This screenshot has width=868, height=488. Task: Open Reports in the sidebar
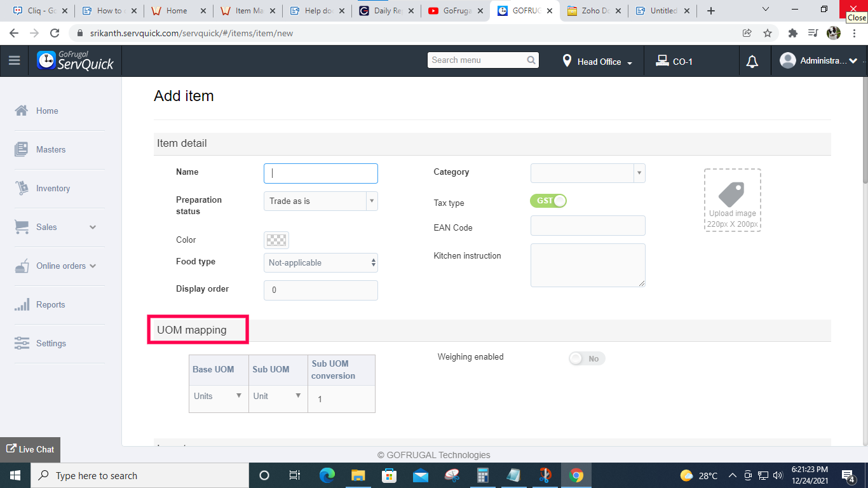pyautogui.click(x=50, y=304)
